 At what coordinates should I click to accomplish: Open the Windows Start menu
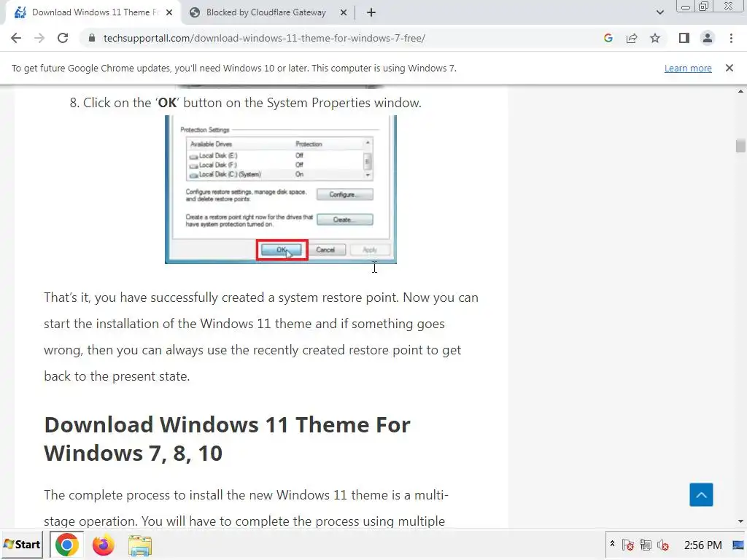[22, 544]
